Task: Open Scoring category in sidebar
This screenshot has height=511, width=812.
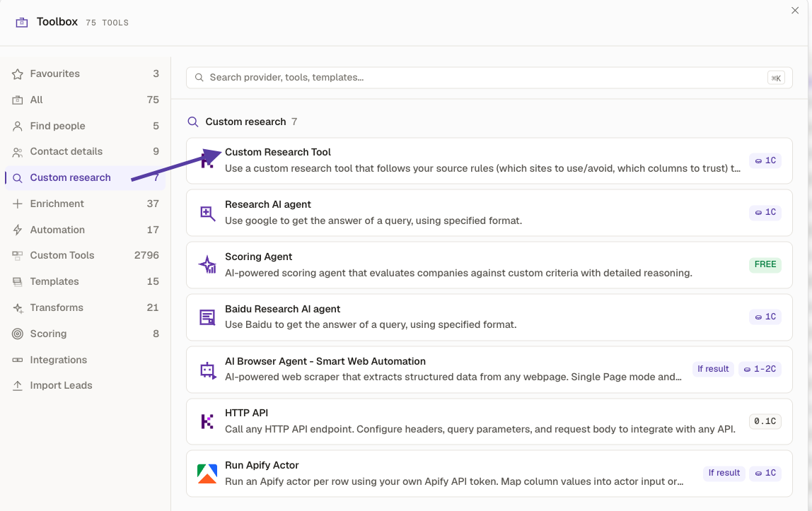Action: [85, 334]
